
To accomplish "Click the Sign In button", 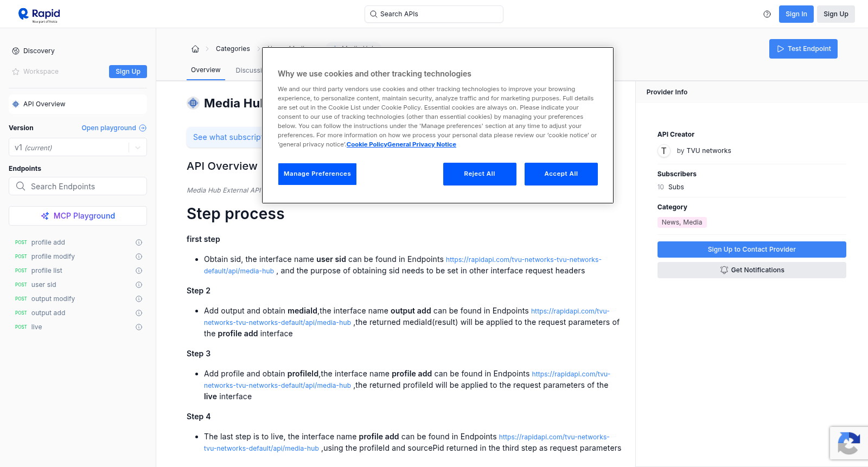I will 796,14.
